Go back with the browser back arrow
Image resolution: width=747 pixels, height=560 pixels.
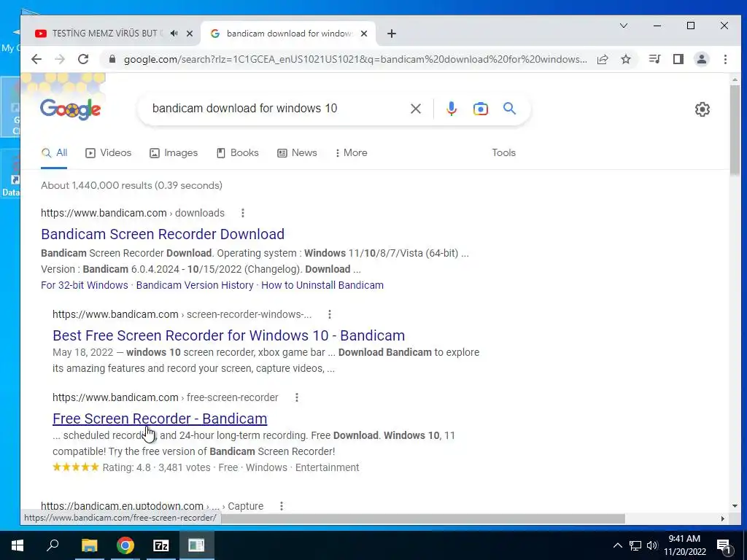coord(36,59)
